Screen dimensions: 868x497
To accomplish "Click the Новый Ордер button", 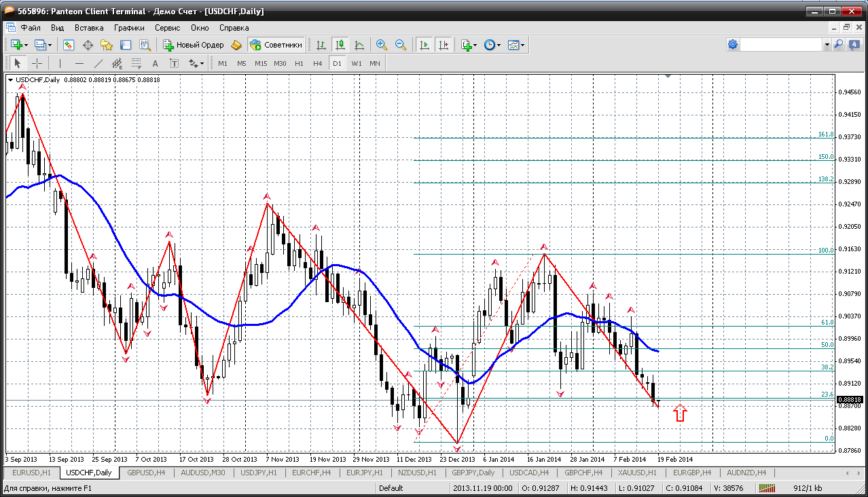I will [194, 45].
